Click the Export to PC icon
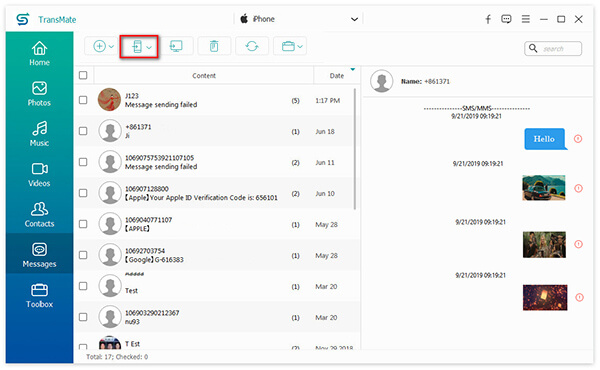Viewport: 600px width, 370px height. coord(176,46)
